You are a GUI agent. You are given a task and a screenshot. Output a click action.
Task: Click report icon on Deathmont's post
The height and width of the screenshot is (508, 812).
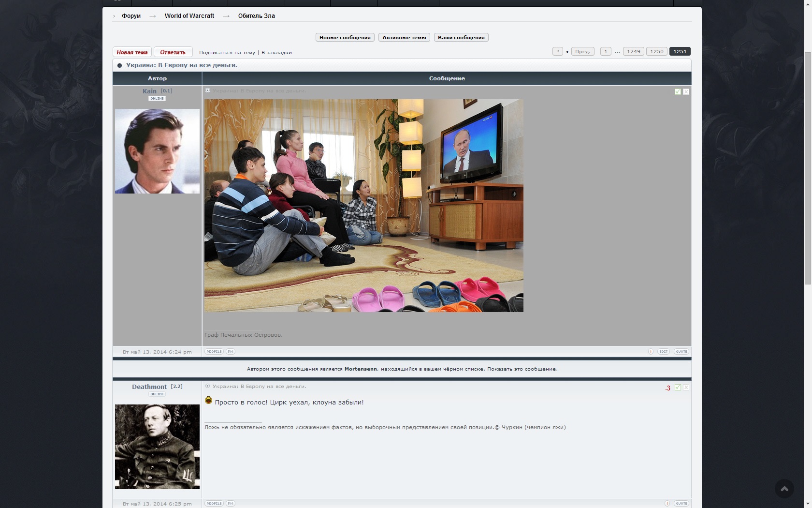pyautogui.click(x=667, y=504)
